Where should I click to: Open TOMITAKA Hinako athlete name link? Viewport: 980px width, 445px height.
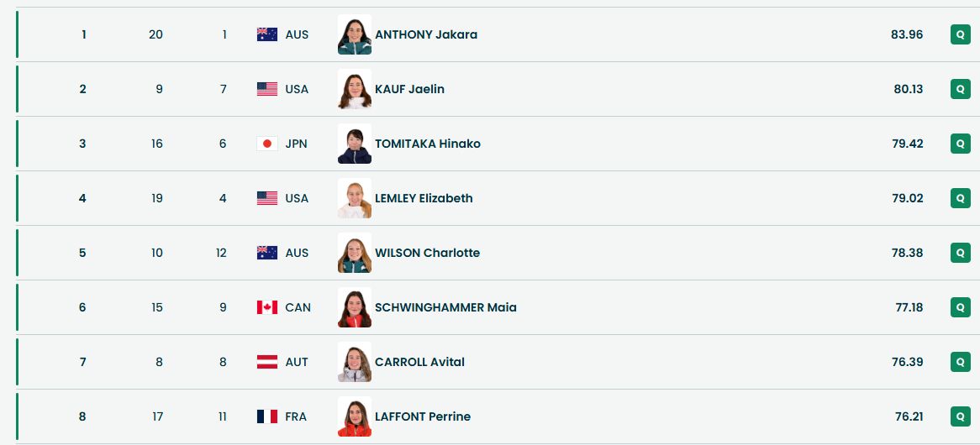428,144
